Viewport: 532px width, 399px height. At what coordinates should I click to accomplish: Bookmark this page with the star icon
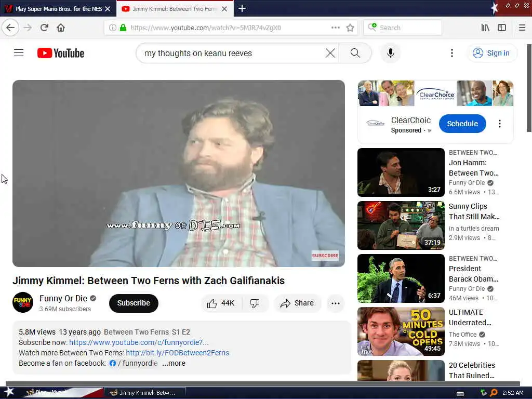tap(350, 28)
